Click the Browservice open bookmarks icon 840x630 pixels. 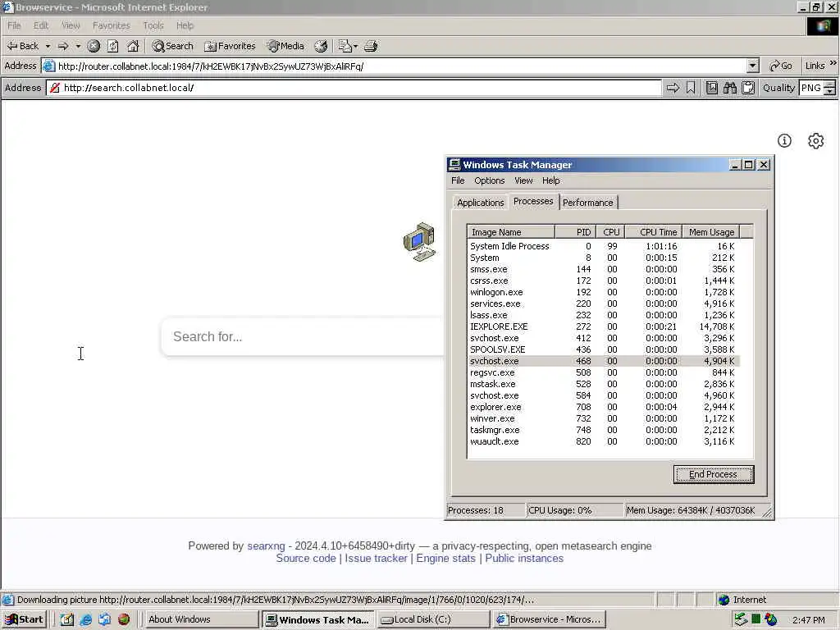(x=711, y=88)
